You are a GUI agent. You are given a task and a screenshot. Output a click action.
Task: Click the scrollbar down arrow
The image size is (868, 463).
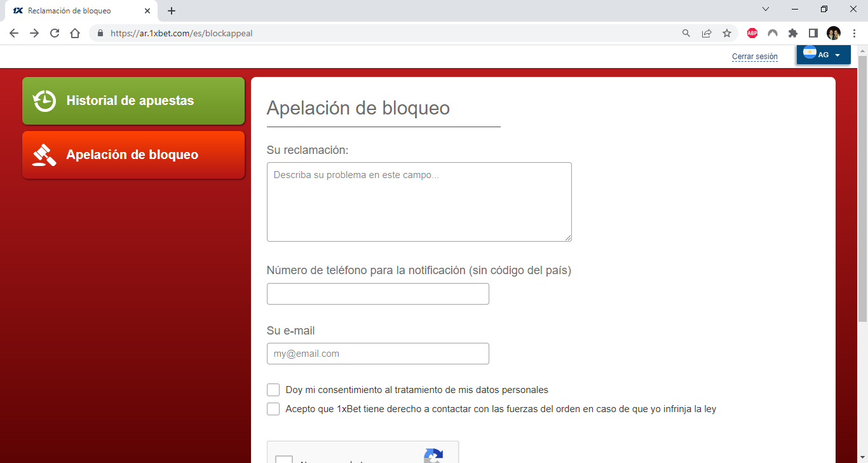point(862,459)
